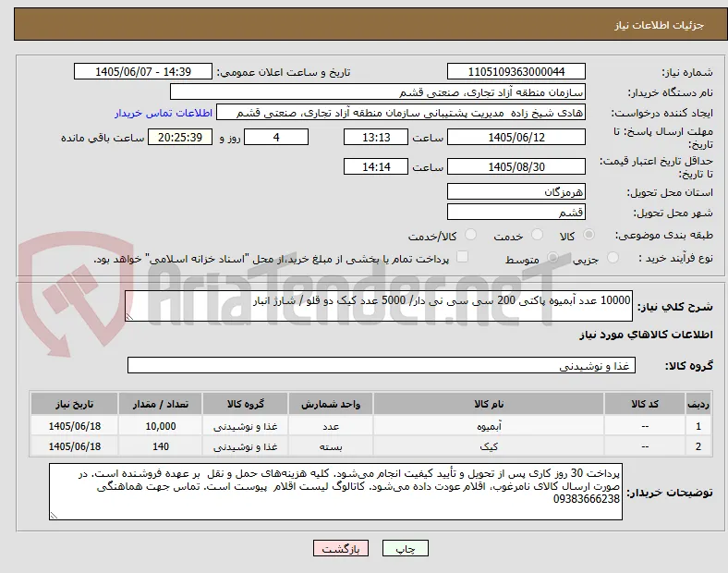Click the need date in the کیک row

tap(74, 446)
